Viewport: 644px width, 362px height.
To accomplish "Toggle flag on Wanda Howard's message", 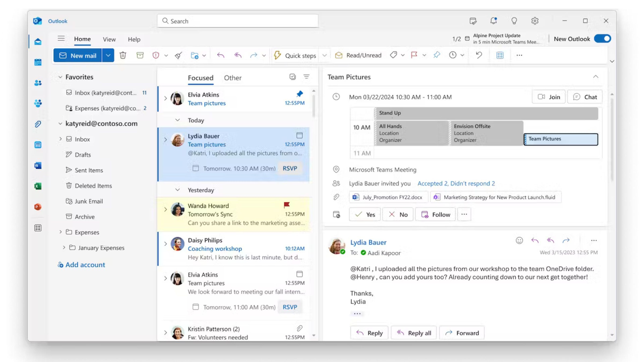I will tap(286, 205).
